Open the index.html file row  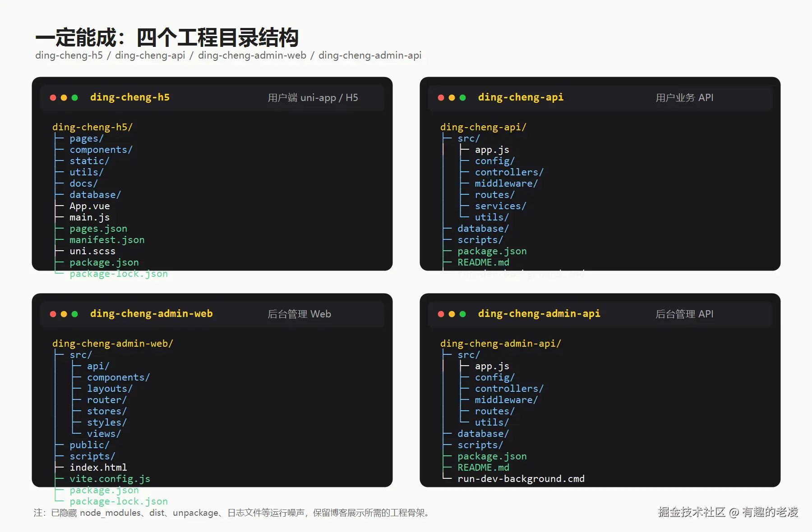click(98, 468)
